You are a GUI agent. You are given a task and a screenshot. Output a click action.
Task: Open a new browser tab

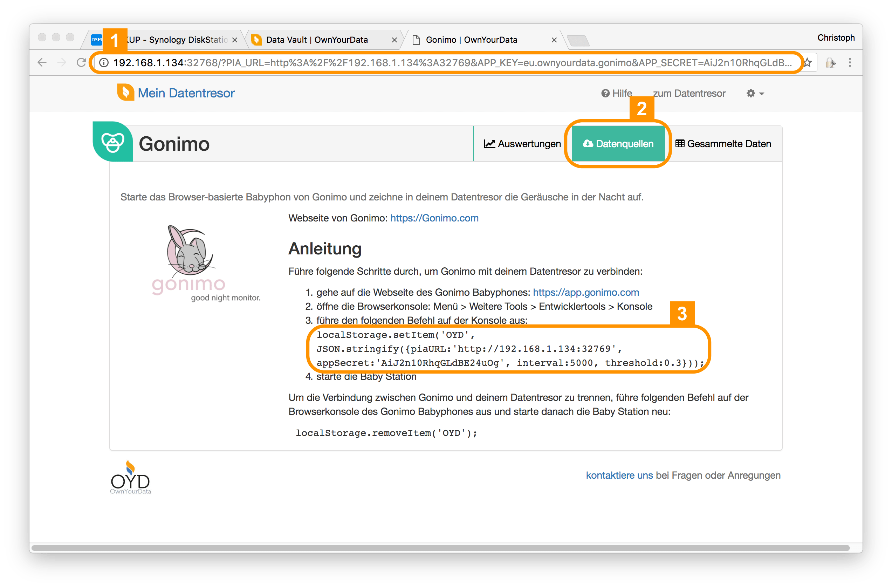coord(578,41)
